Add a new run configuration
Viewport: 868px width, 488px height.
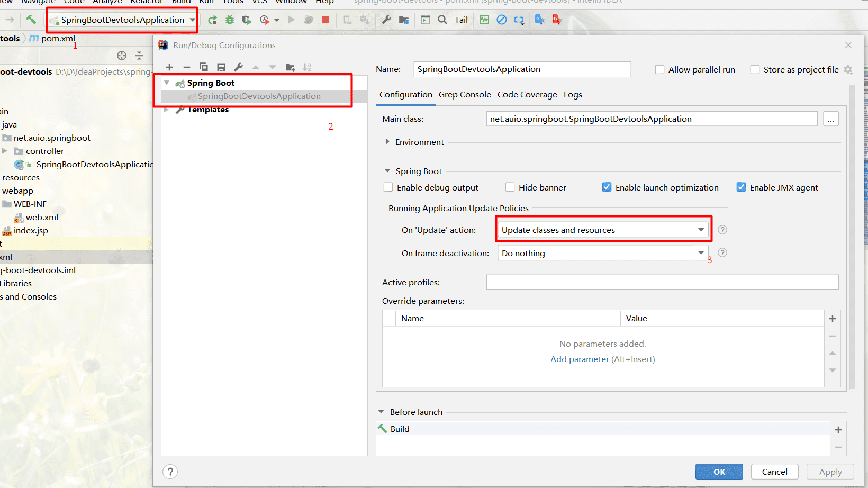click(169, 67)
